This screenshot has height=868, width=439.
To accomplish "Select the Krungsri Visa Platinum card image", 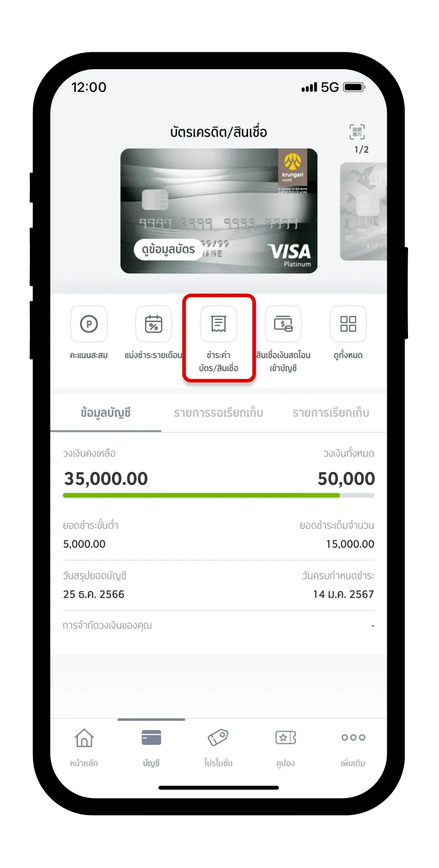I will (219, 211).
